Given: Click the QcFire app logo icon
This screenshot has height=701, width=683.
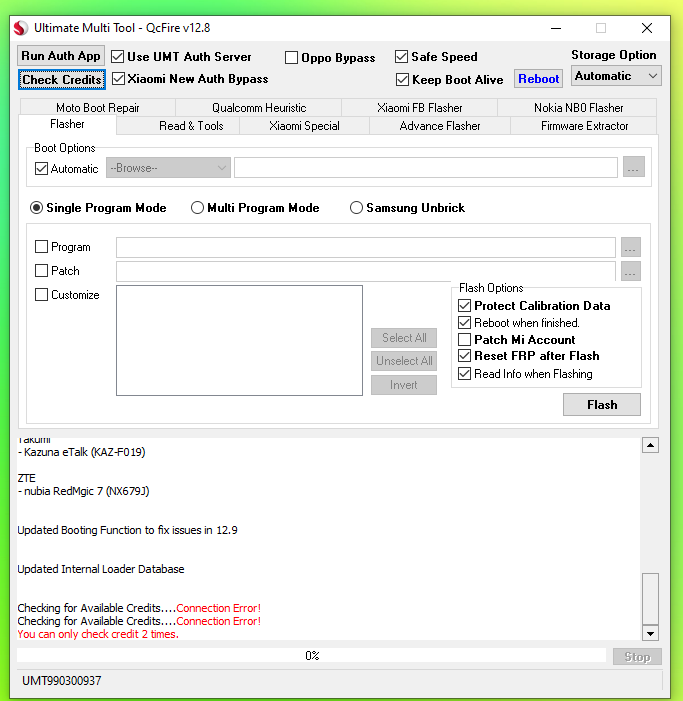Looking at the screenshot, I should point(21,28).
